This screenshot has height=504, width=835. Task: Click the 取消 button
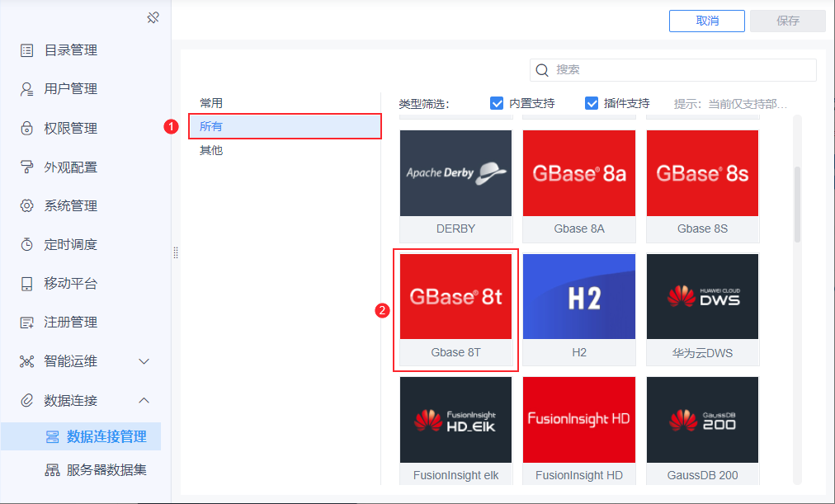click(x=706, y=21)
